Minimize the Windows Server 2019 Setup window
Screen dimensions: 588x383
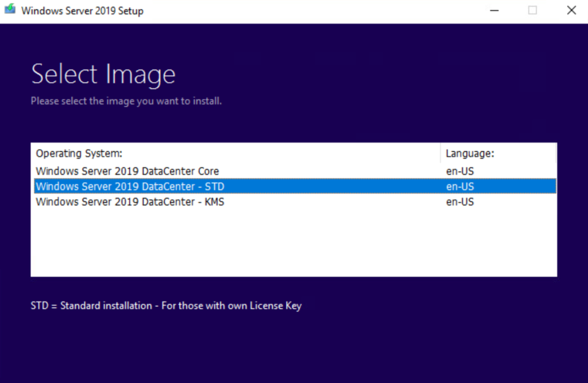(494, 10)
